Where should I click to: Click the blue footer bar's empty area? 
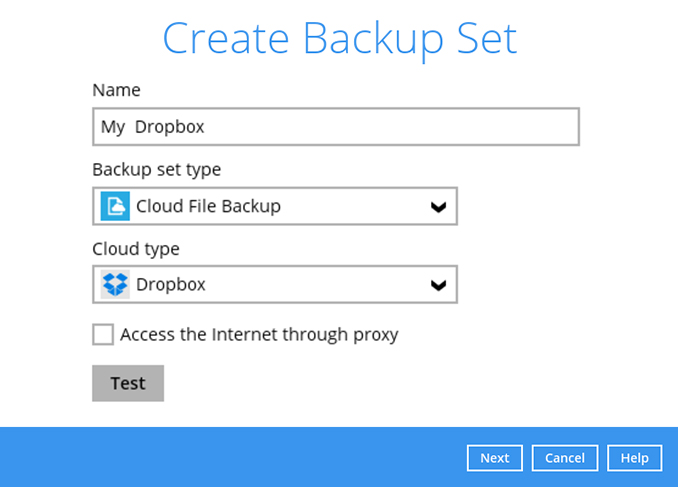230,457
